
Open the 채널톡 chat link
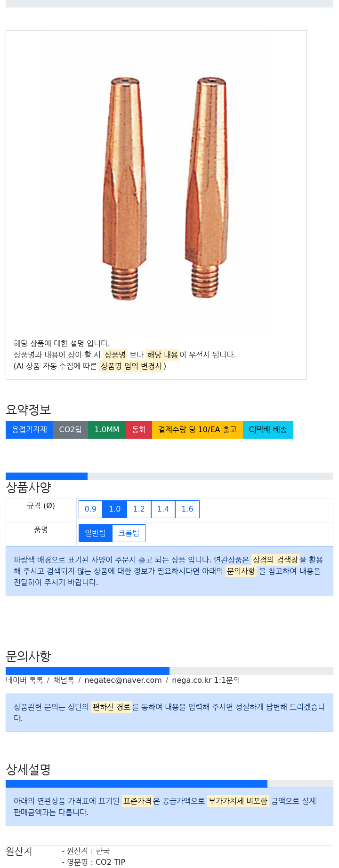[64, 680]
